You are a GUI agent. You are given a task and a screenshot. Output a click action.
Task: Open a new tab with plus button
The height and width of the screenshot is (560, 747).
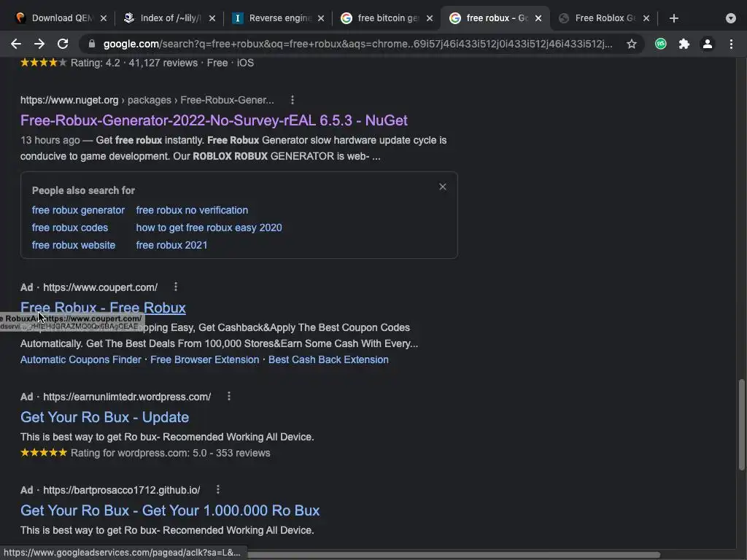click(673, 18)
